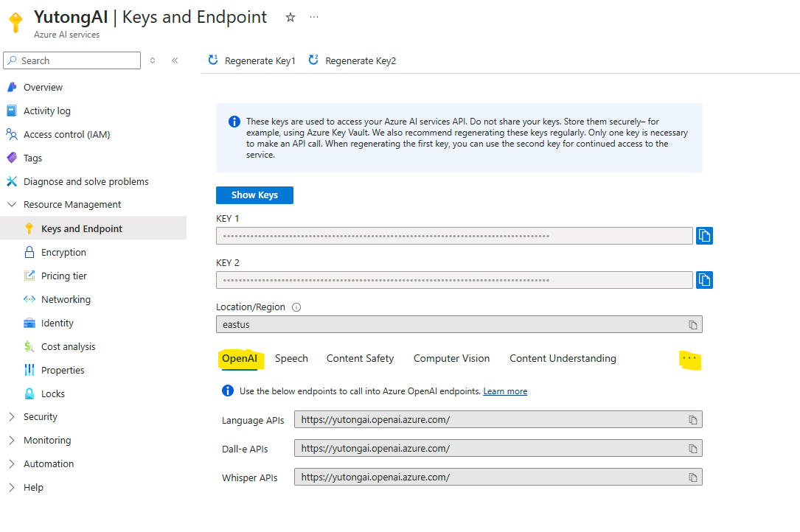
Task: Switch to the Speech tab
Action: [x=291, y=359]
